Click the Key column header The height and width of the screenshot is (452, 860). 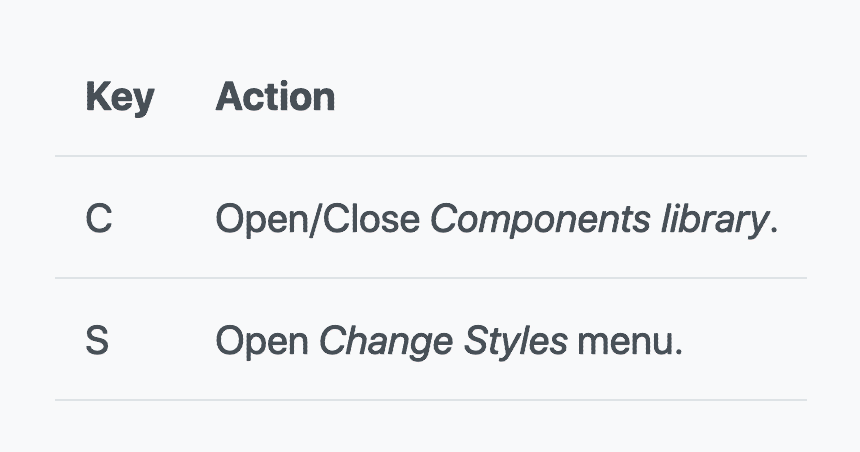click(120, 97)
